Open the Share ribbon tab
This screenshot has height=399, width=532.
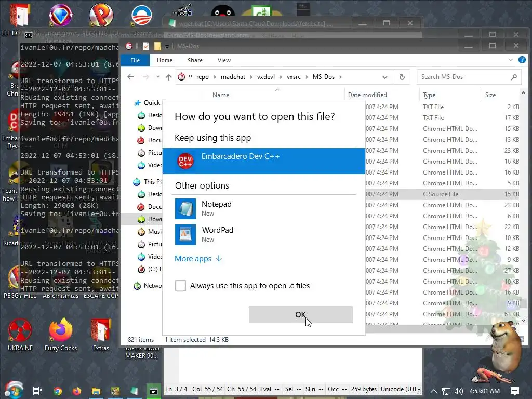pyautogui.click(x=195, y=60)
